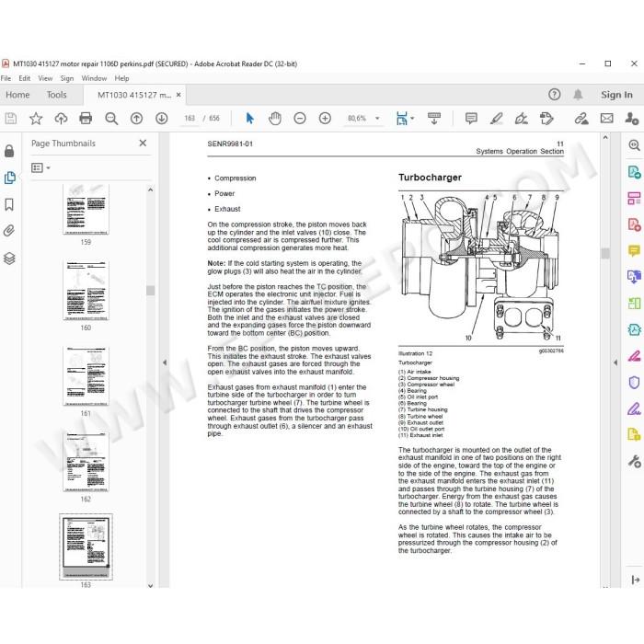Open Organize Pages tool in right pane

tap(634, 198)
